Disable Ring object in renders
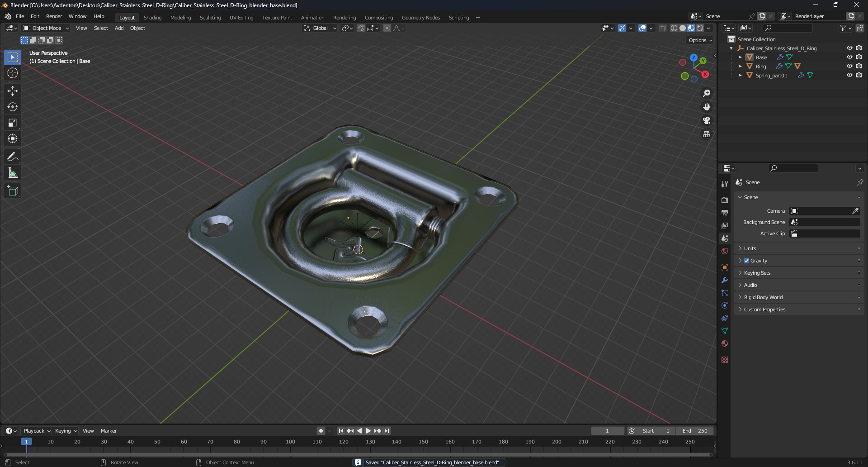Viewport: 868px width, 467px height. tap(859, 66)
